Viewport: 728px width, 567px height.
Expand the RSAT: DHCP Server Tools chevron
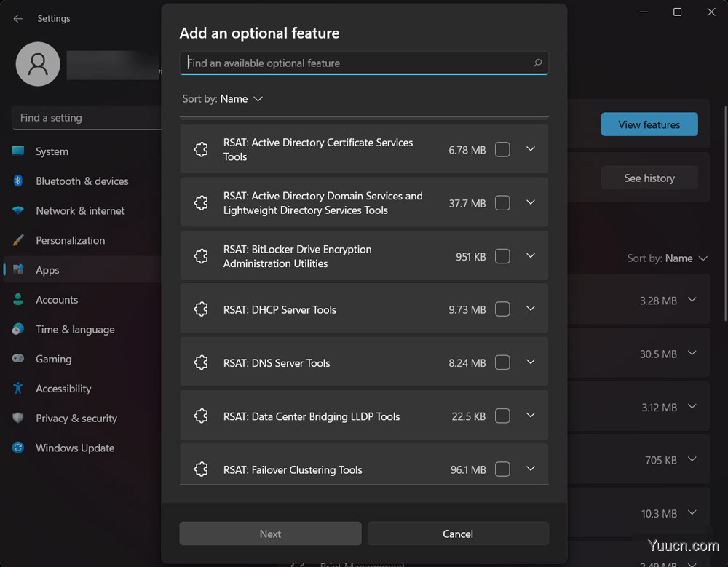531,309
